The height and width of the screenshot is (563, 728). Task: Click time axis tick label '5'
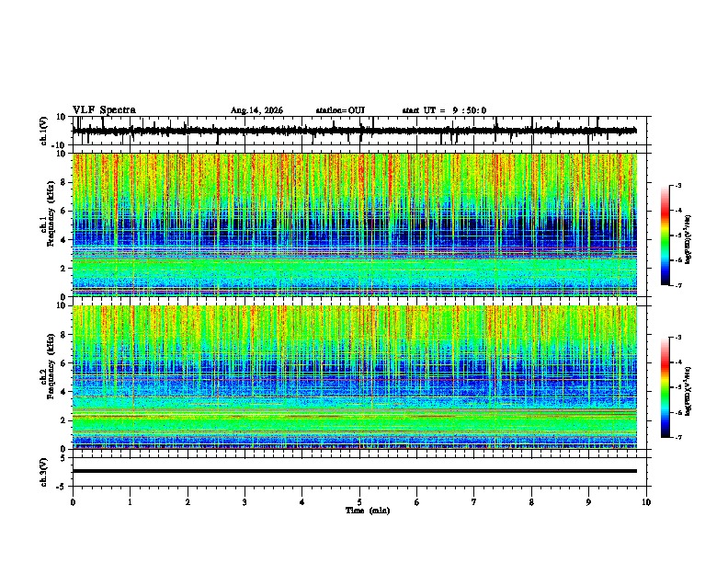tap(359, 502)
